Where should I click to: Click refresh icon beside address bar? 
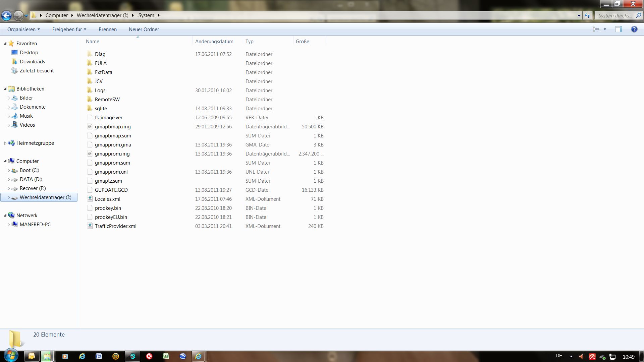[x=587, y=16]
